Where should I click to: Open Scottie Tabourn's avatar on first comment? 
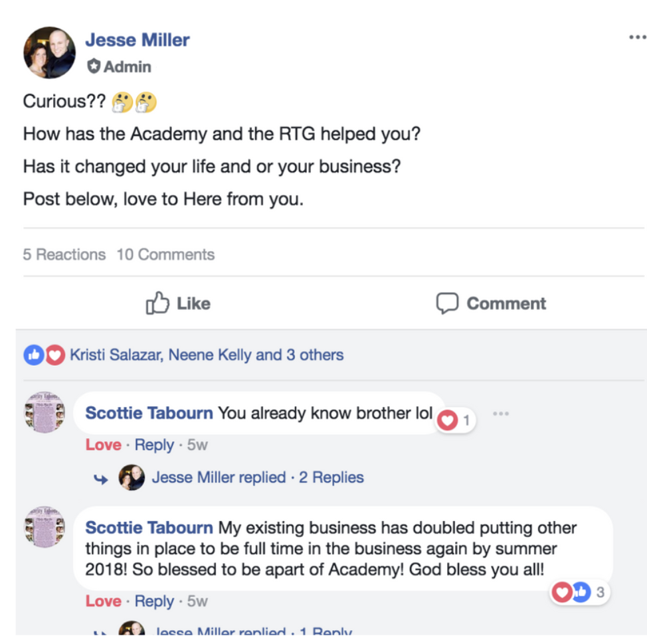coord(45,412)
